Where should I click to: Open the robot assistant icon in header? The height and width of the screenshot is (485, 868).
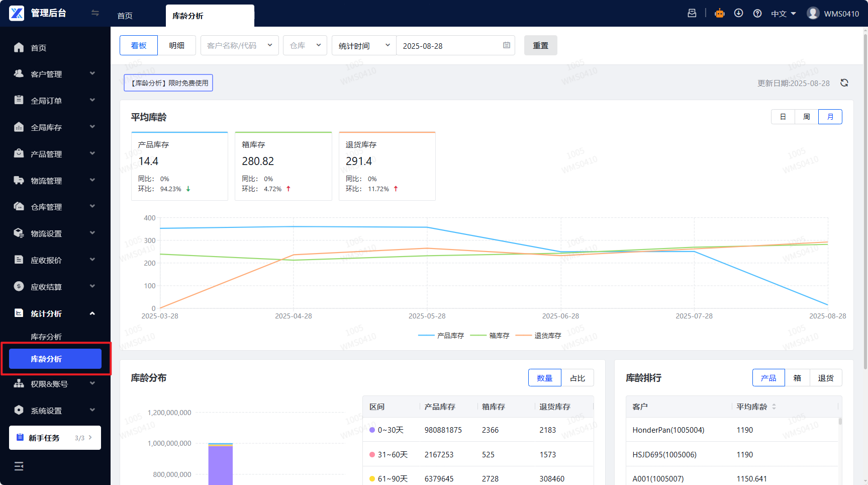point(720,14)
